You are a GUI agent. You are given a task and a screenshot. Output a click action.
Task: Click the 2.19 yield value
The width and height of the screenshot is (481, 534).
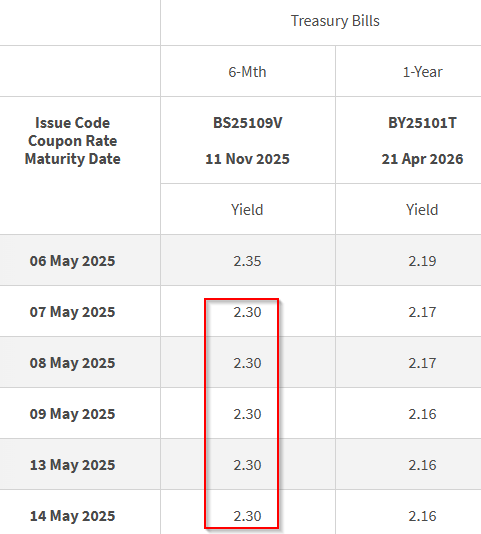[x=422, y=261]
